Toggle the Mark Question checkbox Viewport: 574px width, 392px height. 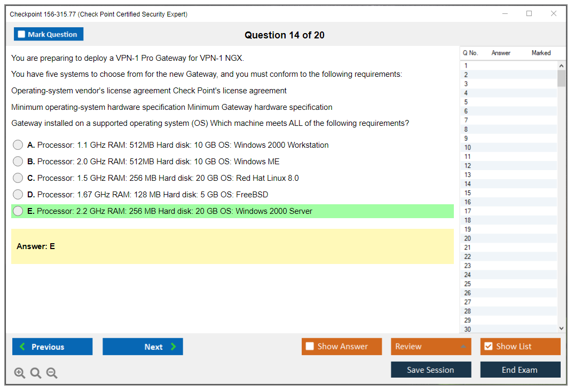22,35
